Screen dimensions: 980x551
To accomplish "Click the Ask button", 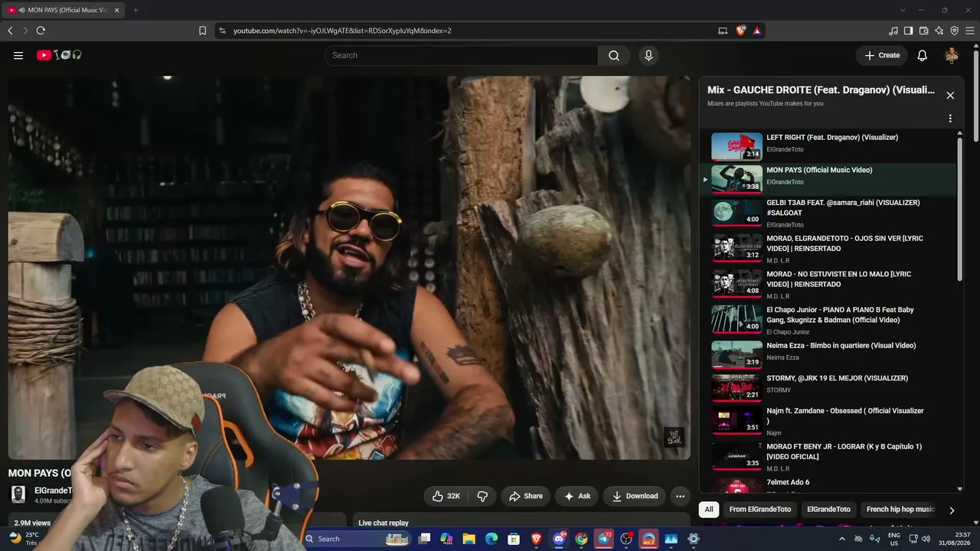I will [577, 496].
